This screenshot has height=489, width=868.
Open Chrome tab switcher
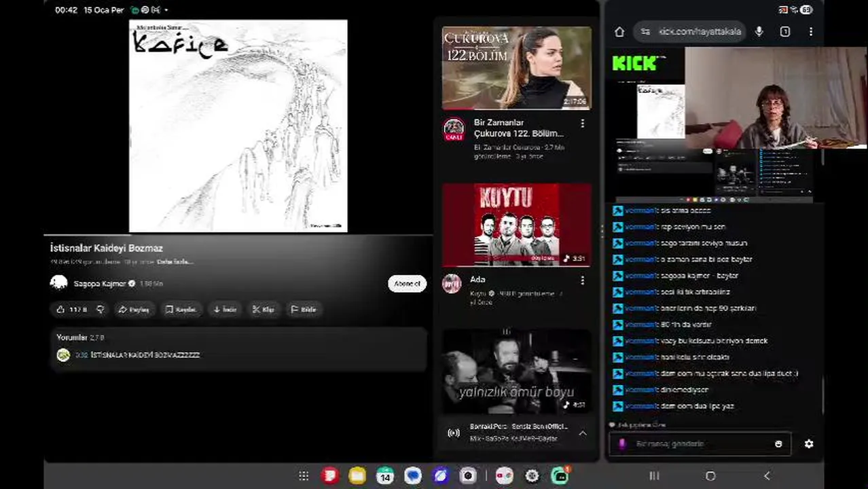click(x=785, y=32)
